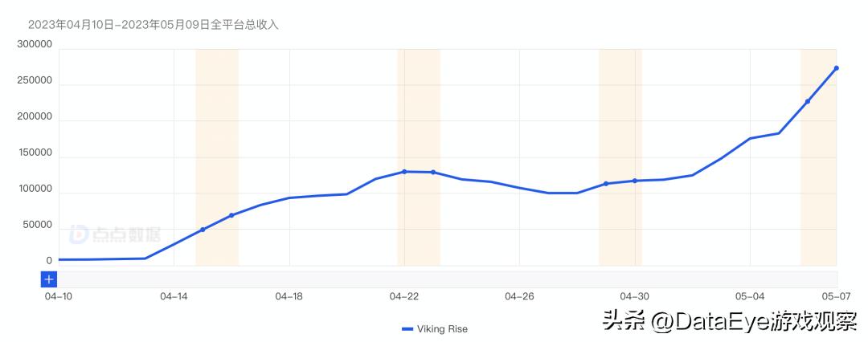Click the chart title with date range
The height and width of the screenshot is (342, 868).
[x=153, y=25]
